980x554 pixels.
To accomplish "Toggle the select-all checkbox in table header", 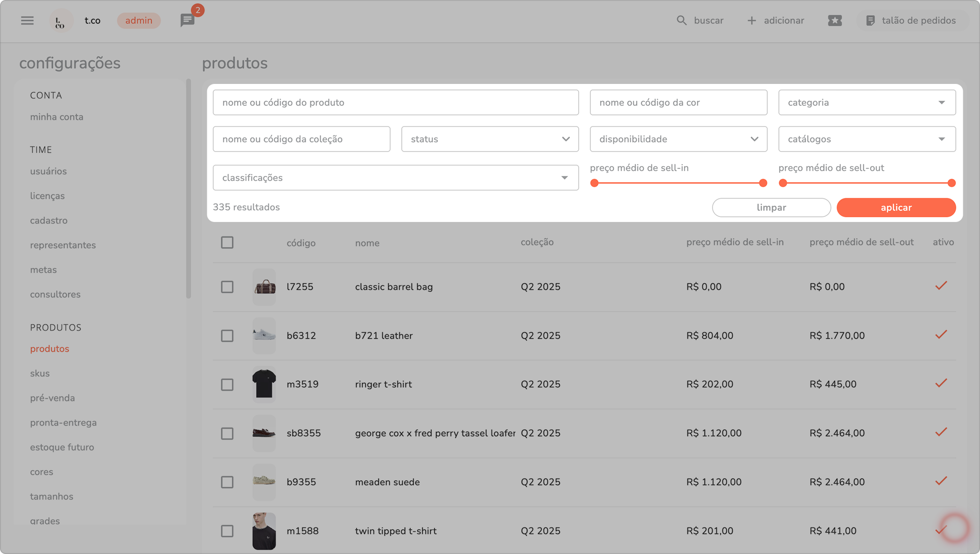I will pos(227,242).
